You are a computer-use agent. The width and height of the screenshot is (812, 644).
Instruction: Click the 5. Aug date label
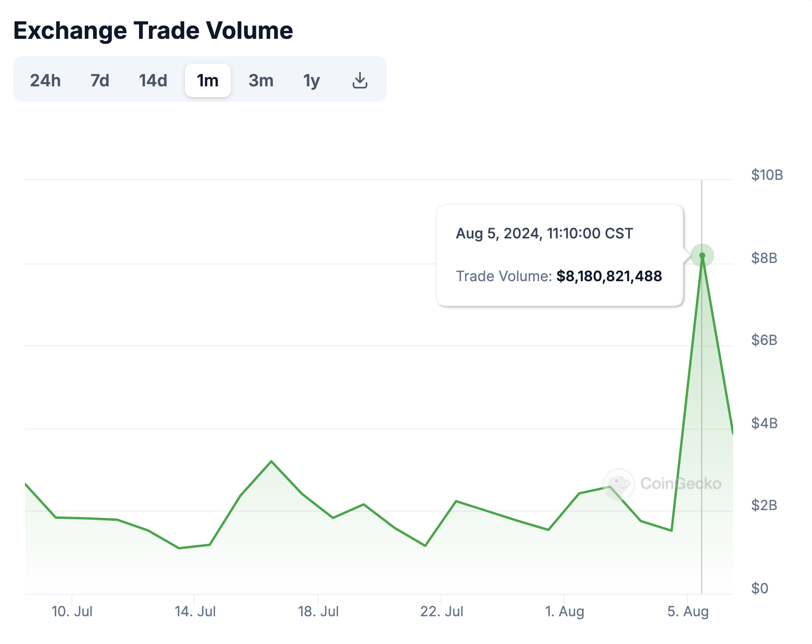pos(688,611)
